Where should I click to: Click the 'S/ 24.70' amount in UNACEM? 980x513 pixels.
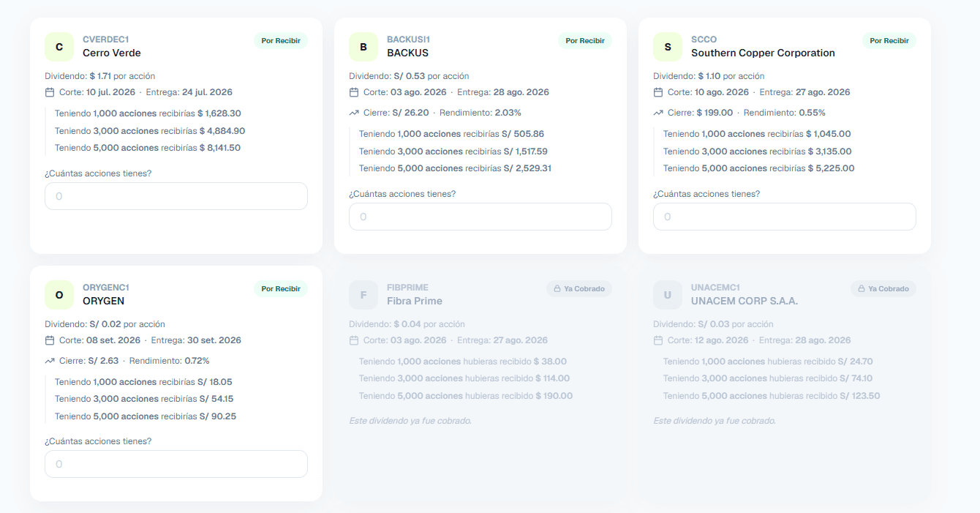coord(856,362)
